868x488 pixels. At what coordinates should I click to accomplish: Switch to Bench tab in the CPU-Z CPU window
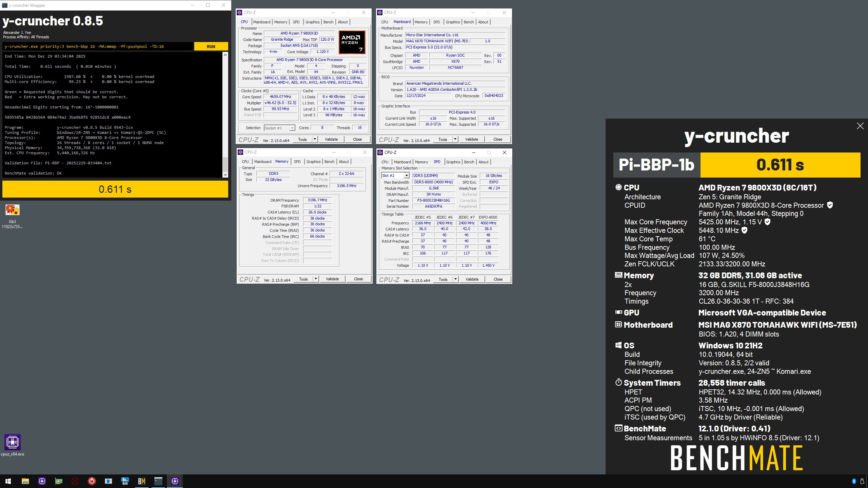tap(328, 22)
